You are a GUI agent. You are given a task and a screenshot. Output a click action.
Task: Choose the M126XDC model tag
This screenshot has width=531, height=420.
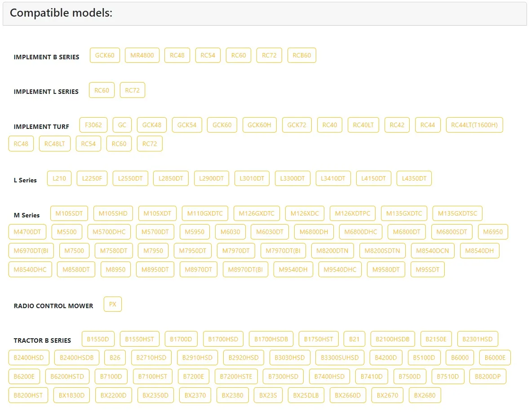(x=305, y=213)
